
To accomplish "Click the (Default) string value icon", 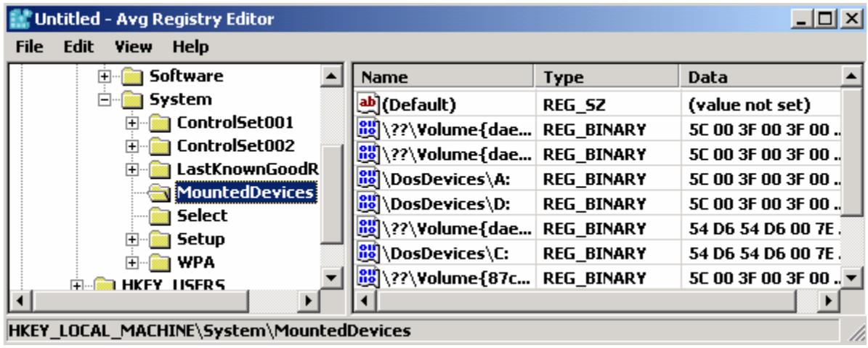I will (368, 104).
